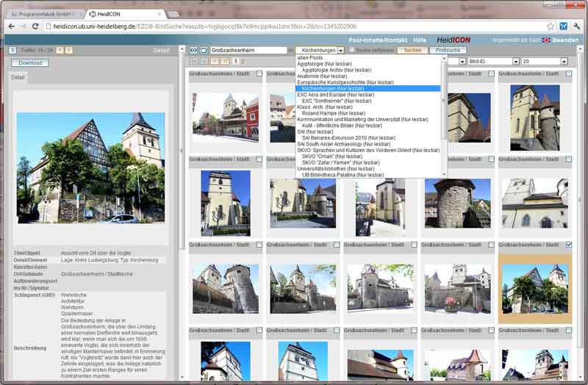This screenshot has height=385, width=588.
Task: Select checkbox above round stone tower thumbnail
Action: pos(491,159)
